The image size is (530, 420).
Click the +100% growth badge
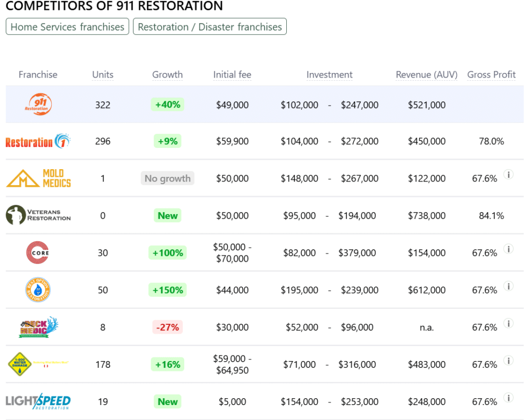pyautogui.click(x=167, y=252)
